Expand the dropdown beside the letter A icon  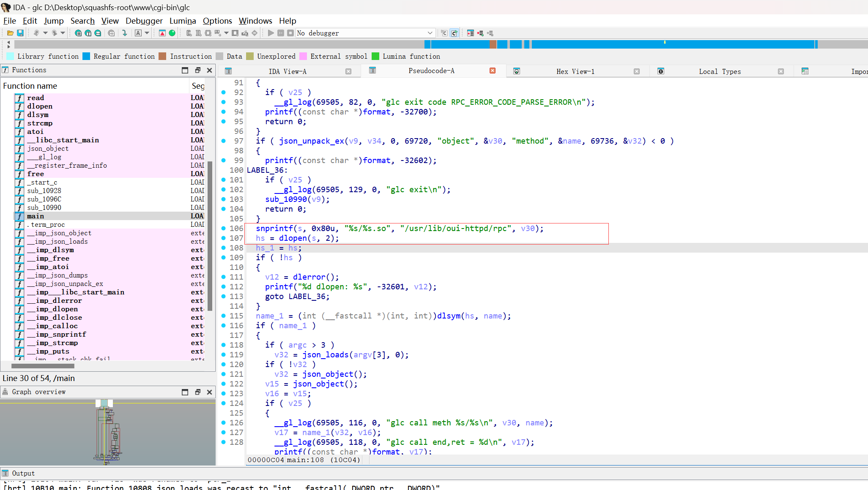coord(147,33)
